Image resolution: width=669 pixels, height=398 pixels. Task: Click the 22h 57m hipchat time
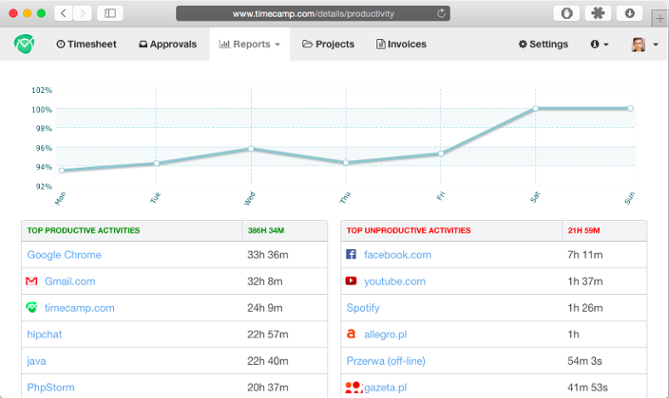268,334
